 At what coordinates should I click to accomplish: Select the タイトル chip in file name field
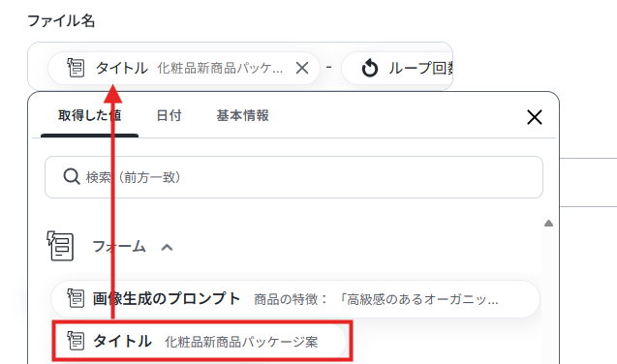(x=184, y=68)
